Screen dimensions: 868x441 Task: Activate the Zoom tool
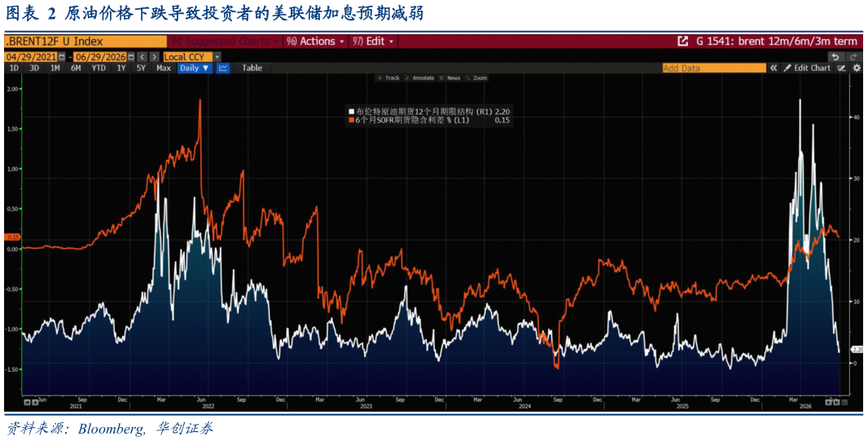click(x=476, y=78)
